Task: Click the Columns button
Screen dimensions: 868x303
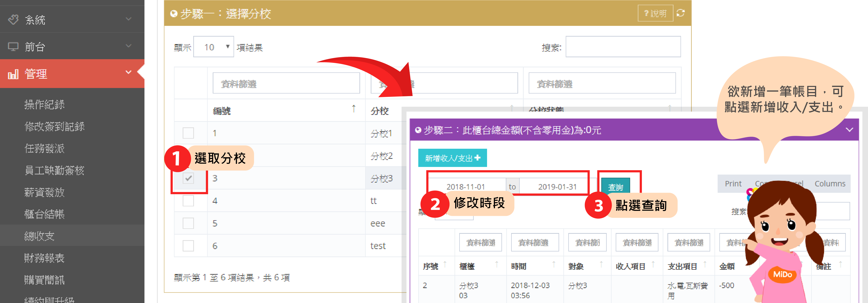Action: 830,184
